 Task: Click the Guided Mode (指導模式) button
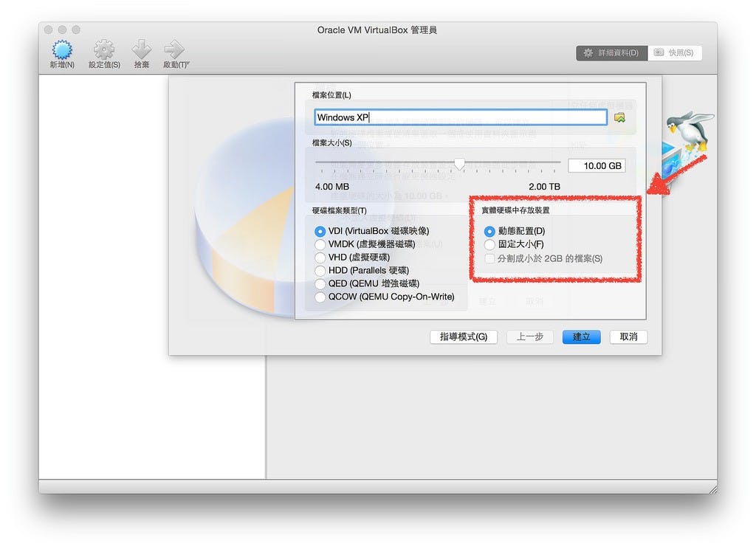464,337
